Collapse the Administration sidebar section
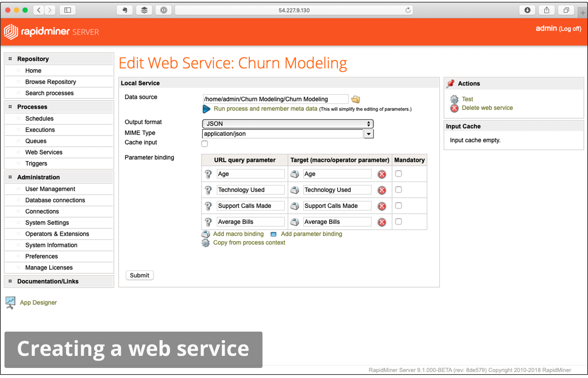 59,177
